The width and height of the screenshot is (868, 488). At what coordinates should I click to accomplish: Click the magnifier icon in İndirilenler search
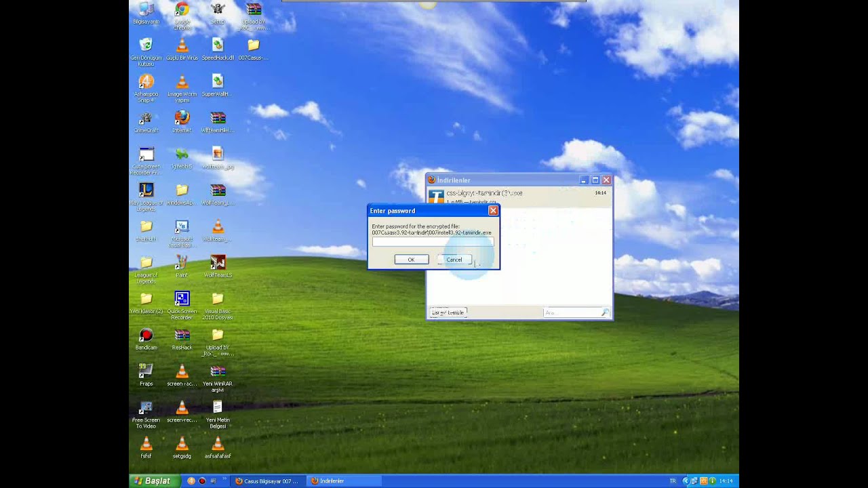605,312
